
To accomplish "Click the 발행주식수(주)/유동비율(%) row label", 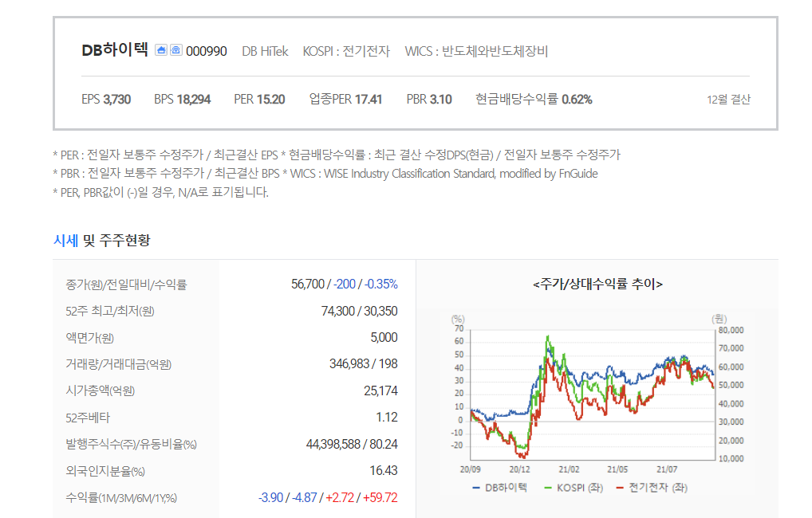I will point(131,444).
